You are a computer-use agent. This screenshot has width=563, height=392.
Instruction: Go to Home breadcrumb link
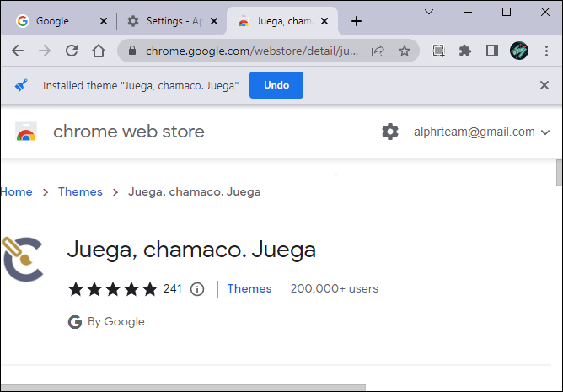pyautogui.click(x=16, y=192)
